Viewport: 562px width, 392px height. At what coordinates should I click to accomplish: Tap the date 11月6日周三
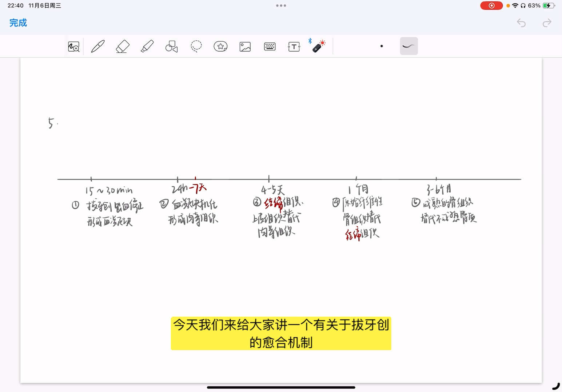pos(45,5)
